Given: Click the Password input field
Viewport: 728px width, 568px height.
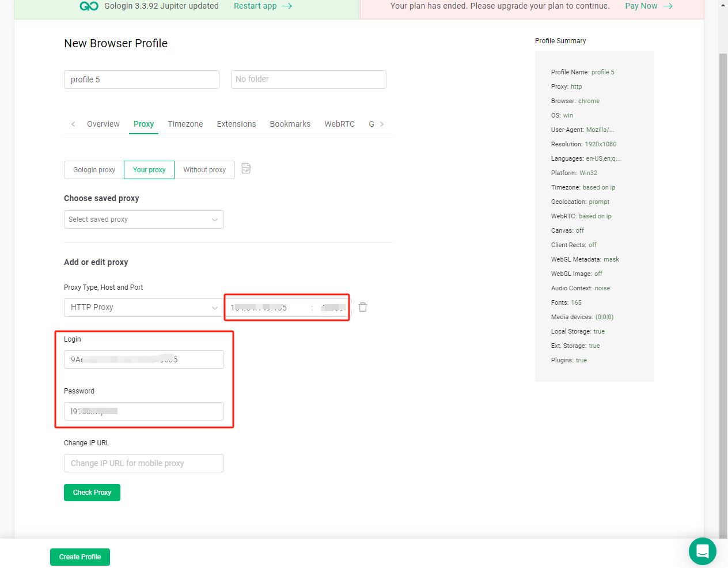Looking at the screenshot, I should (x=144, y=411).
